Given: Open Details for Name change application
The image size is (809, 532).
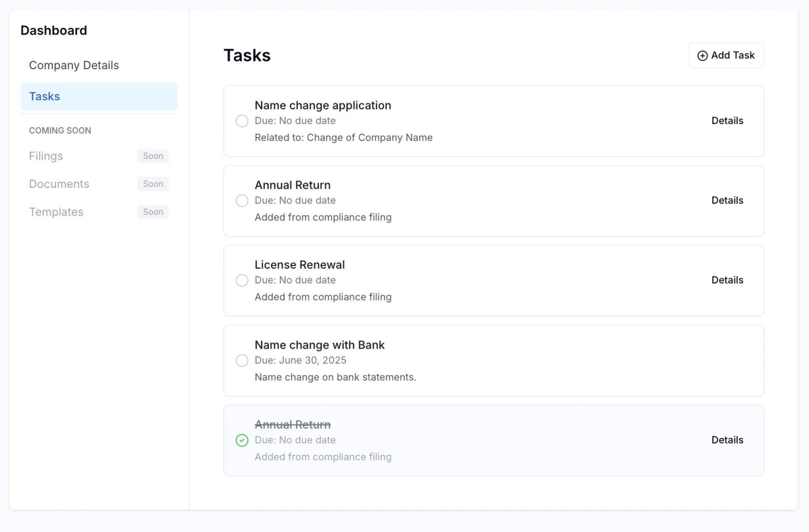Looking at the screenshot, I should pyautogui.click(x=727, y=121).
